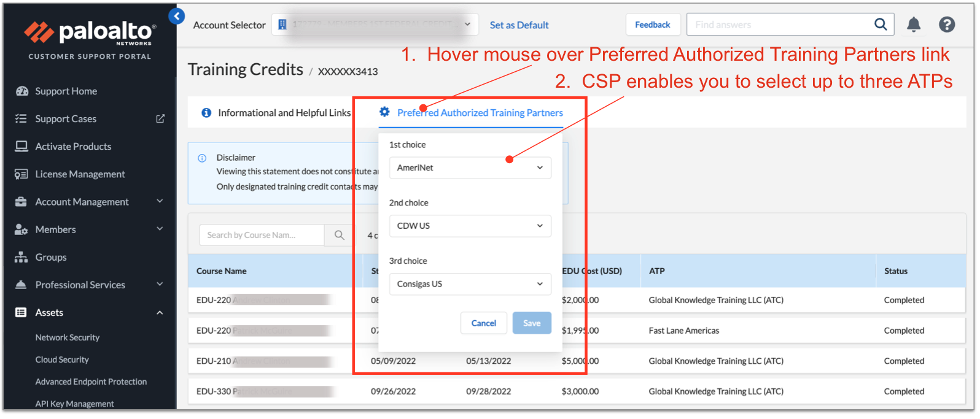This screenshot has height=419, width=980.
Task: Click the gear icon beside Preferred Authorized Partners
Action: 384,112
